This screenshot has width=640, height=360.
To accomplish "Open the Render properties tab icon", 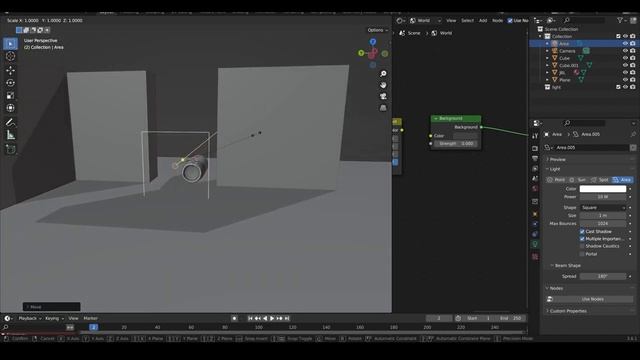I will 535,148.
